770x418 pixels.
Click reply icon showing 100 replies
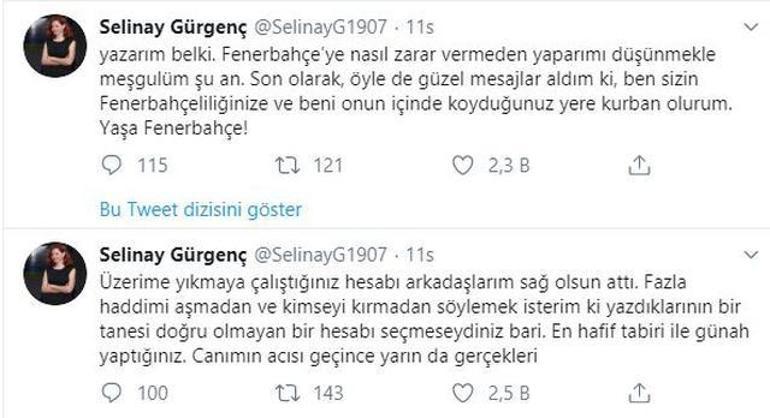[x=110, y=392]
